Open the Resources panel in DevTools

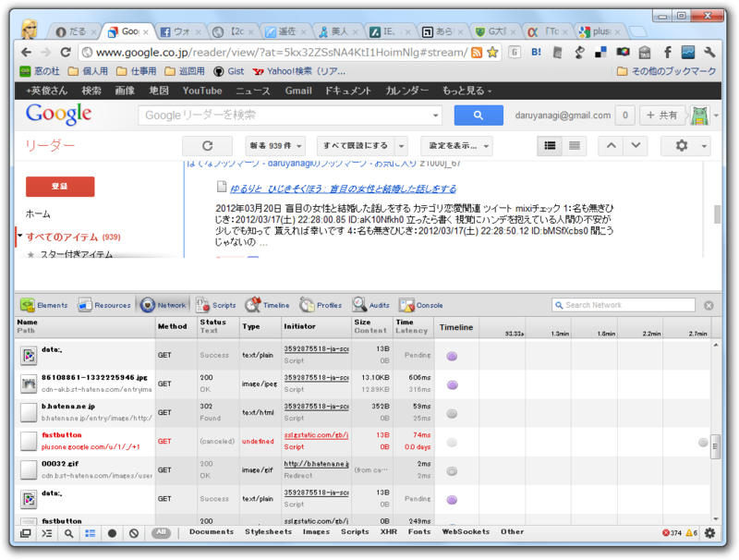point(104,305)
